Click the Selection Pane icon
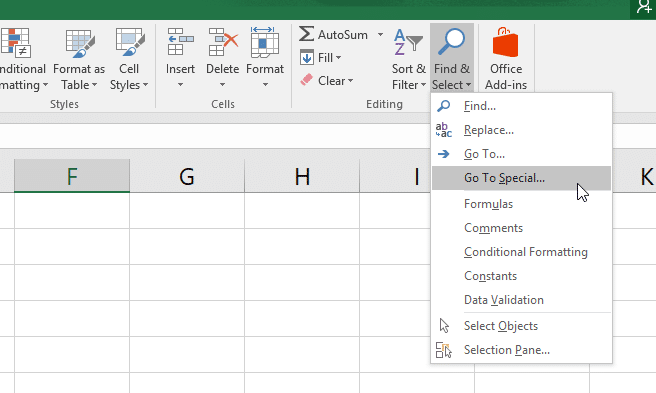Viewport: 656px width, 393px height. pyautogui.click(x=443, y=350)
